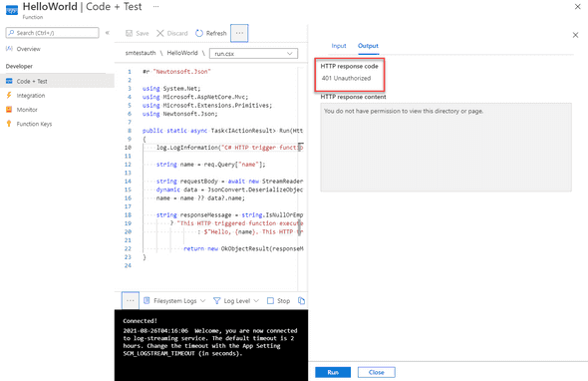Screen dimensions: 588x381
Task: Click the using System.Net line
Action: (x=171, y=89)
